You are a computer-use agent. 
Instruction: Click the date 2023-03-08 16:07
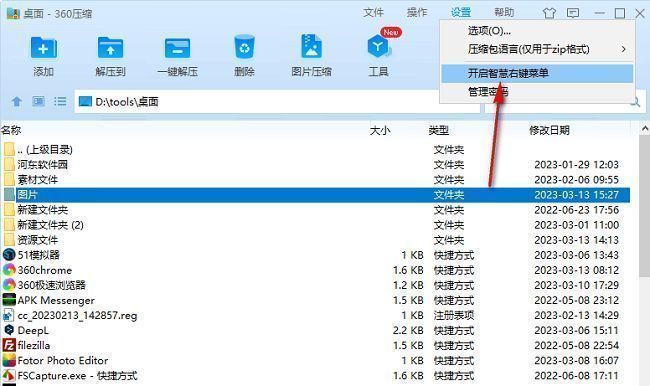click(x=577, y=360)
